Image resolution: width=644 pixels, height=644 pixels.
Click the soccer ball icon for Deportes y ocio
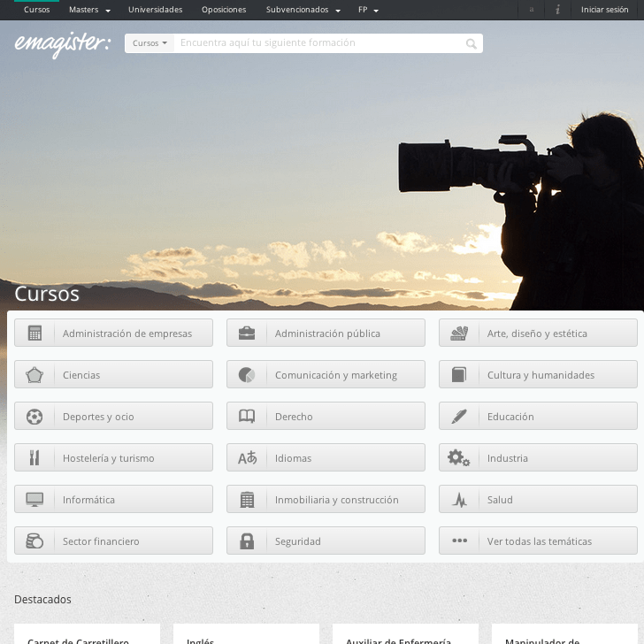(x=34, y=417)
